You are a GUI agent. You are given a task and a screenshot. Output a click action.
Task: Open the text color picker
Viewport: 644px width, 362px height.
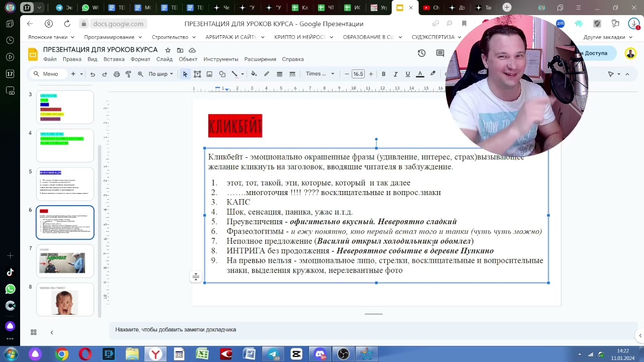[420, 74]
